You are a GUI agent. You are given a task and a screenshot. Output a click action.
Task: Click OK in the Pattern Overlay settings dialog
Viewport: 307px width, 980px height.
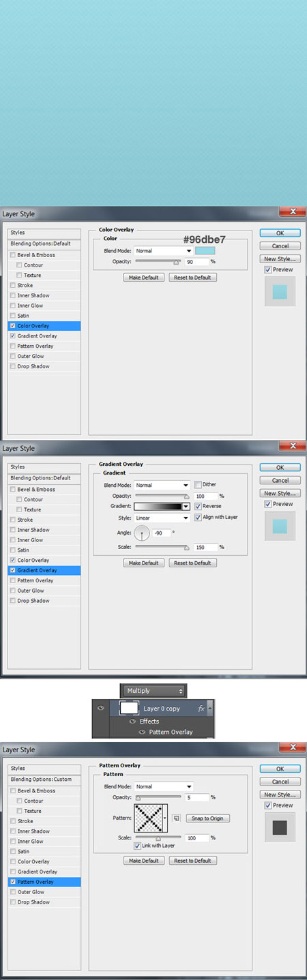pos(280,769)
